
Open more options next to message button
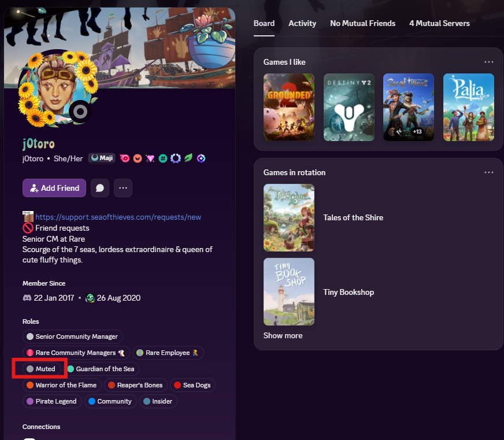click(123, 188)
